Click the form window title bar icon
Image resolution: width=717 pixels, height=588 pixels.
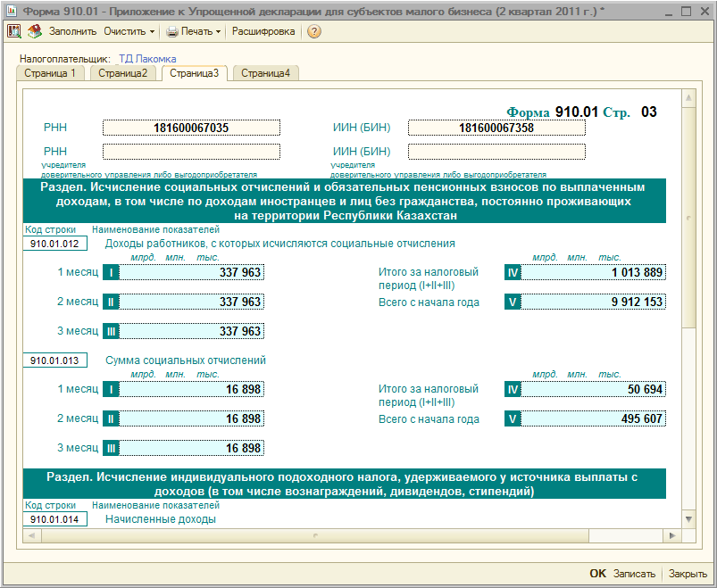[x=11, y=10]
